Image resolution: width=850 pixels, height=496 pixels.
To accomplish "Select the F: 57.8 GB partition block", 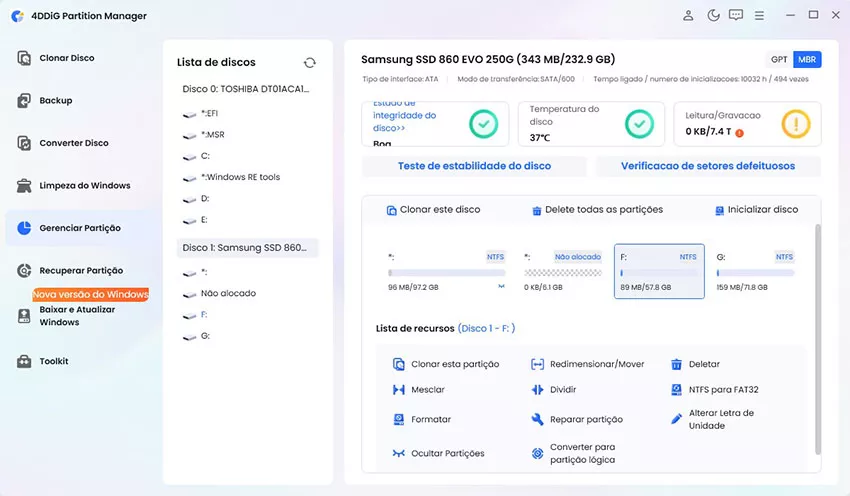I will pos(659,272).
